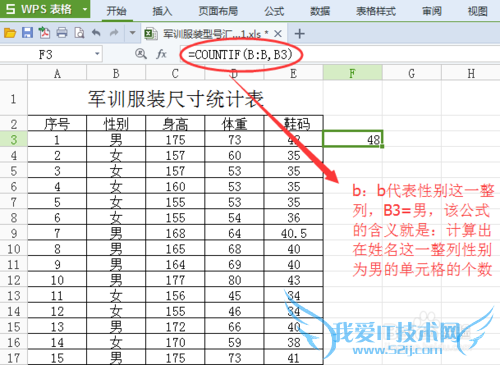This screenshot has height=365, width=500.
Task: Click the 鞋码 header cell
Action: (294, 124)
